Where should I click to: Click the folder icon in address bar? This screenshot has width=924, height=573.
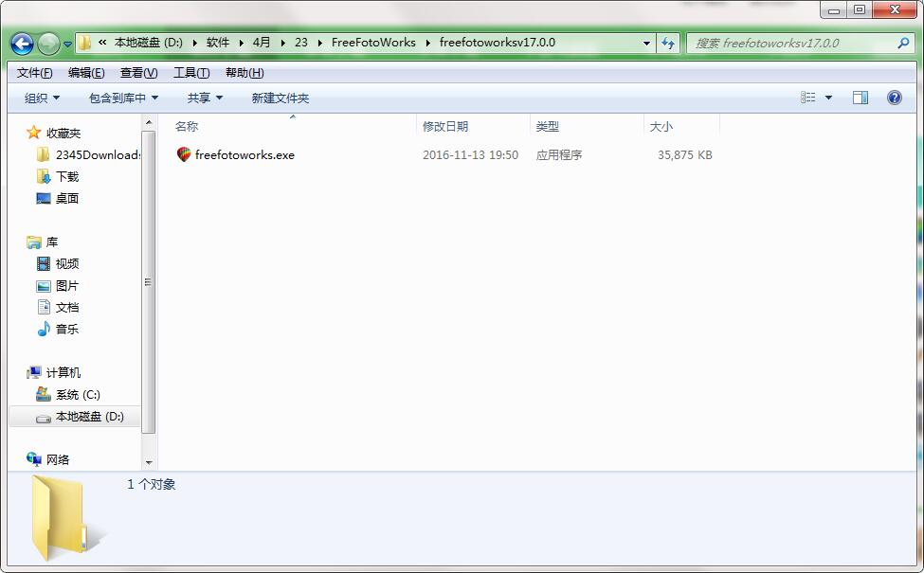tap(85, 43)
